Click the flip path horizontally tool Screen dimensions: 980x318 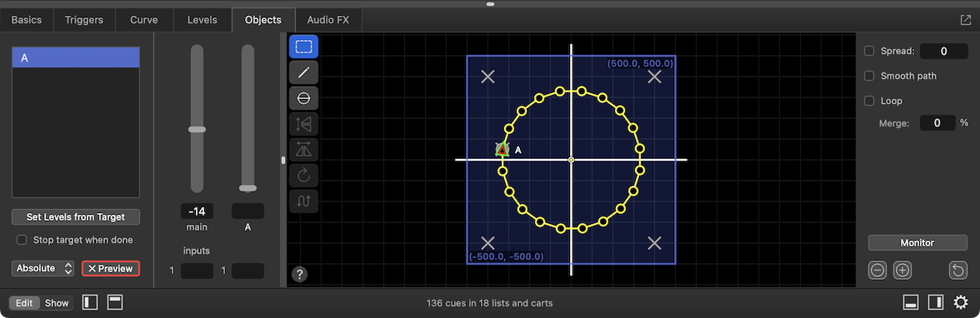pyautogui.click(x=303, y=150)
